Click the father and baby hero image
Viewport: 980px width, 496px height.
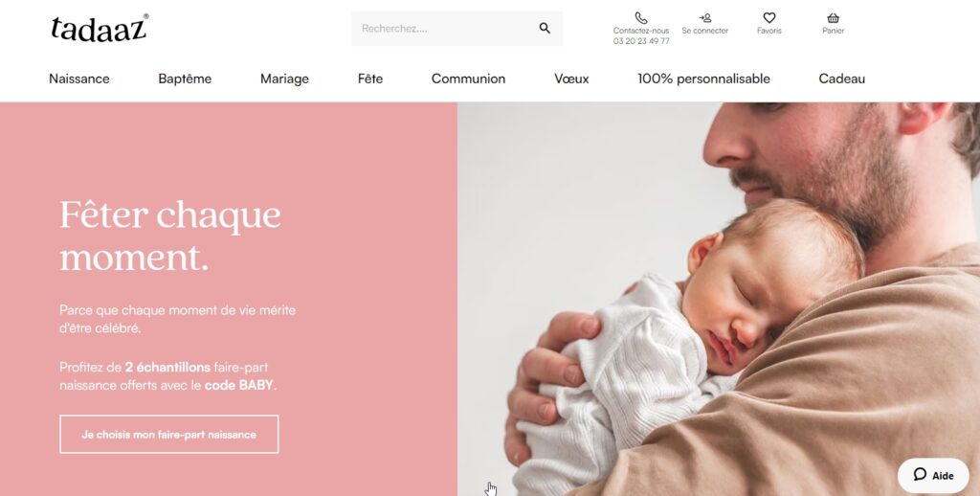coord(719,299)
